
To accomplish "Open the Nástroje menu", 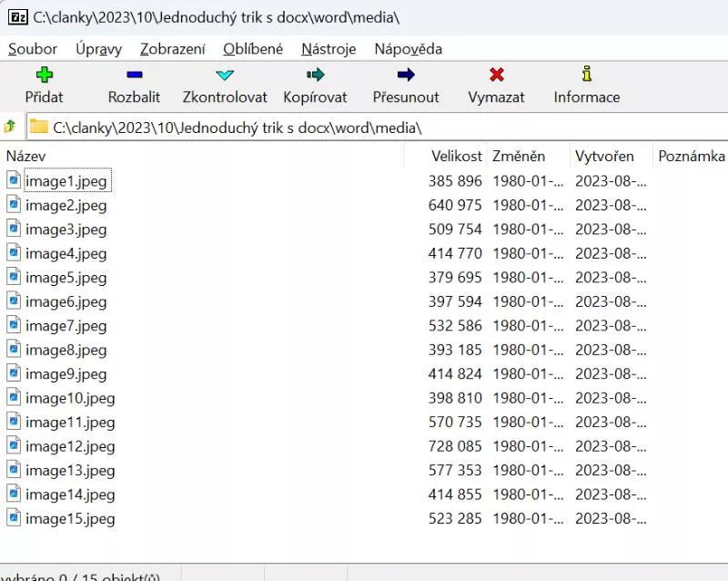I will (329, 49).
